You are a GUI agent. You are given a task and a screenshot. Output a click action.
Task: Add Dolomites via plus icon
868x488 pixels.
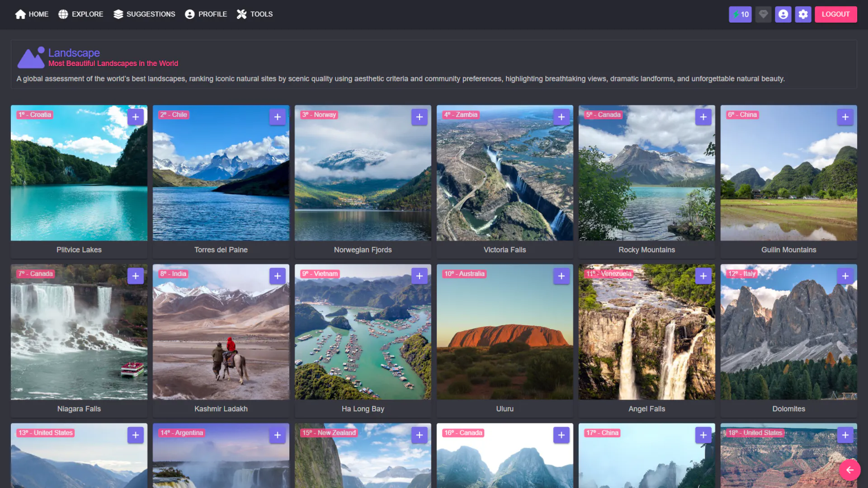[845, 276]
